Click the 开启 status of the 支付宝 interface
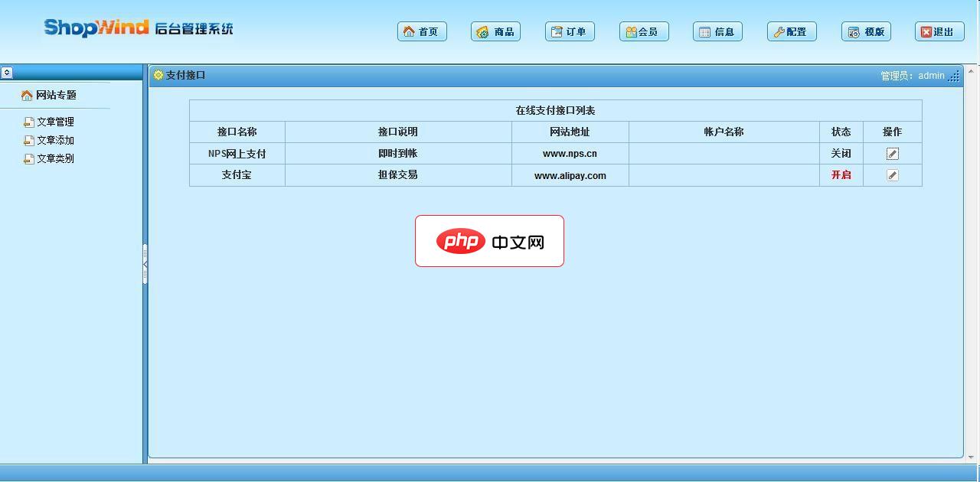The image size is (980, 482). point(841,174)
